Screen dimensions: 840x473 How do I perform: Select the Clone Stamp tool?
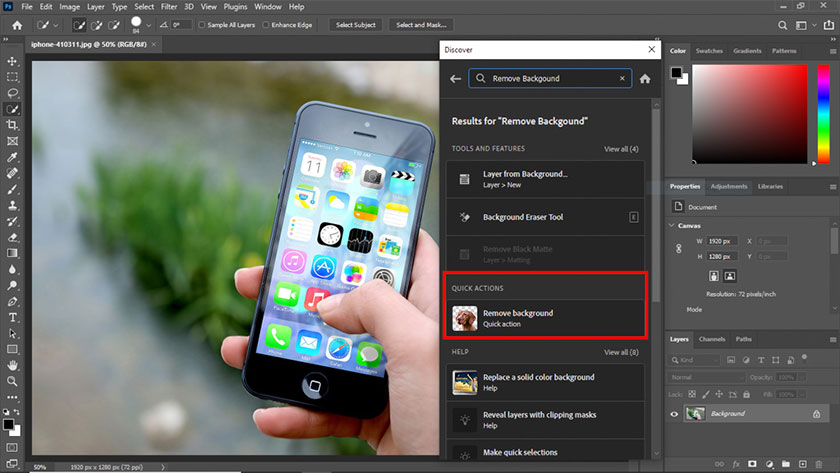point(12,205)
